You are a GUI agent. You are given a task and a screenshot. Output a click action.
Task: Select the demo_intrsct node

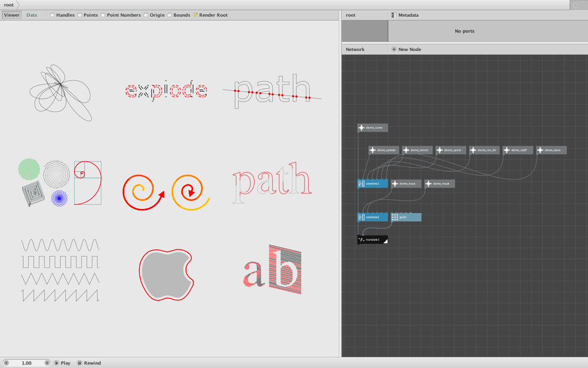pyautogui.click(x=417, y=150)
